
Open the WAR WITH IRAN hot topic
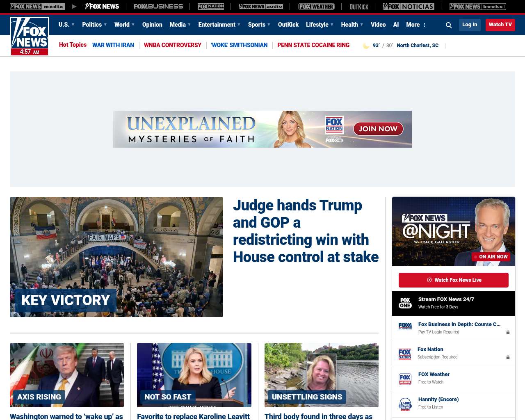113,45
